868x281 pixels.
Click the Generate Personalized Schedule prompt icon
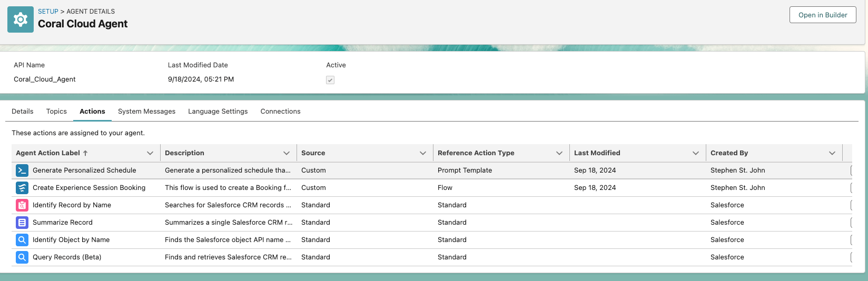(22, 170)
